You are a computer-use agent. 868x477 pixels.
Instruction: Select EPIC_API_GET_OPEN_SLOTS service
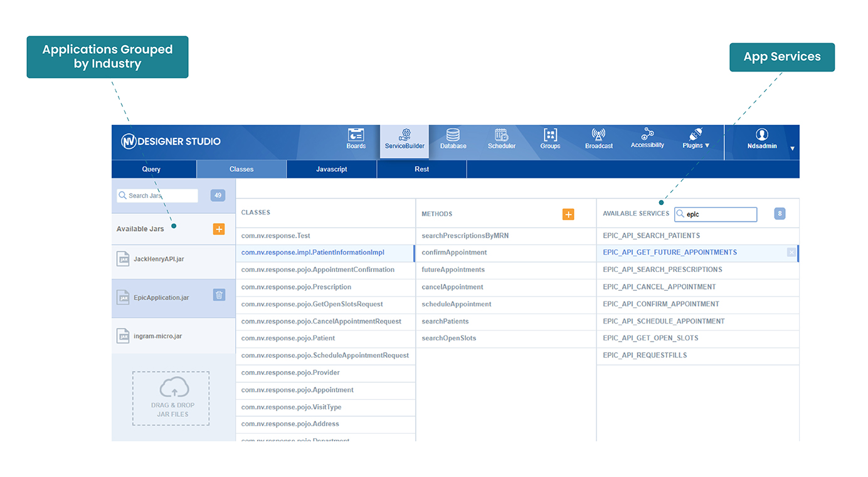(x=698, y=338)
